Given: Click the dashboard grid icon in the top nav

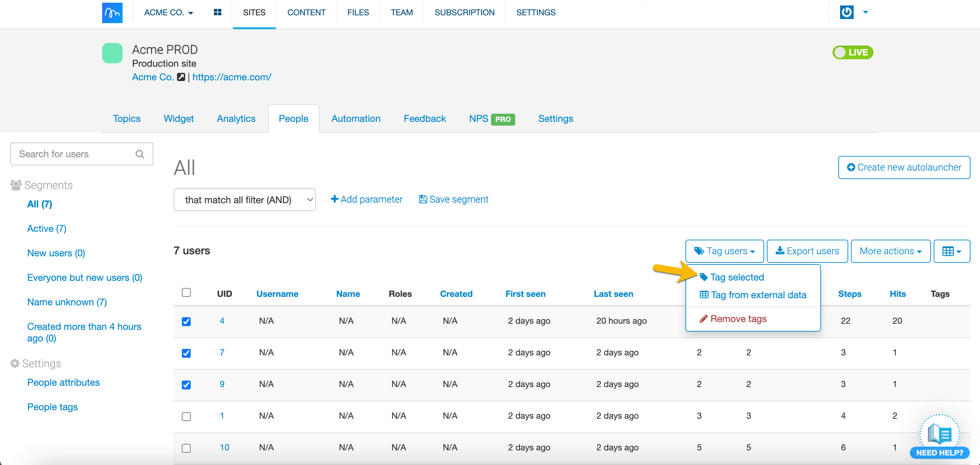Looking at the screenshot, I should 217,12.
